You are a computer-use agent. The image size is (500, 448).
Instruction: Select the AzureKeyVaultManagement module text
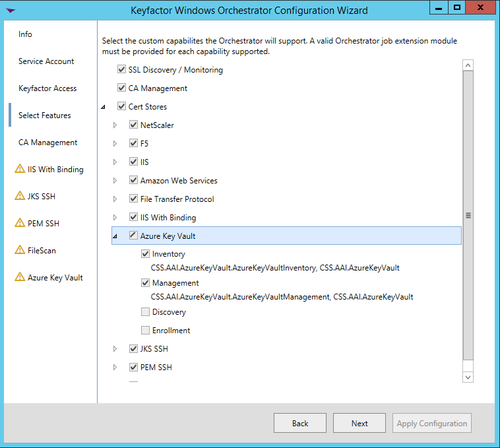pos(282,297)
